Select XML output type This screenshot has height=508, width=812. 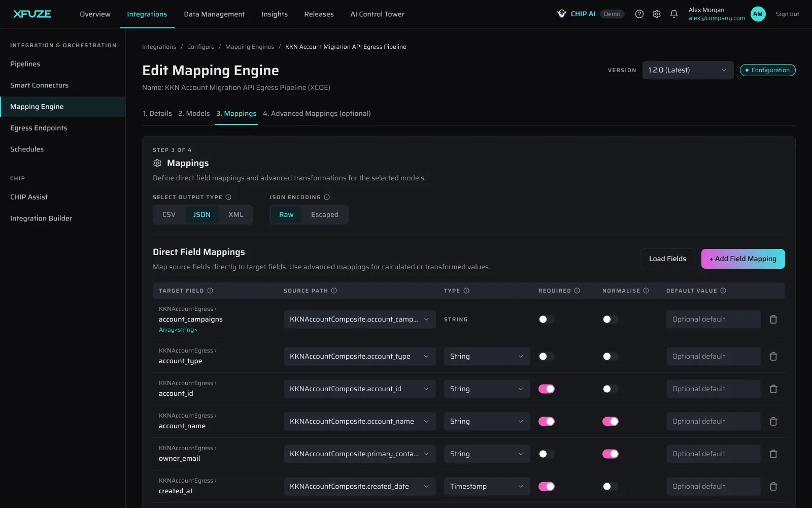(236, 215)
